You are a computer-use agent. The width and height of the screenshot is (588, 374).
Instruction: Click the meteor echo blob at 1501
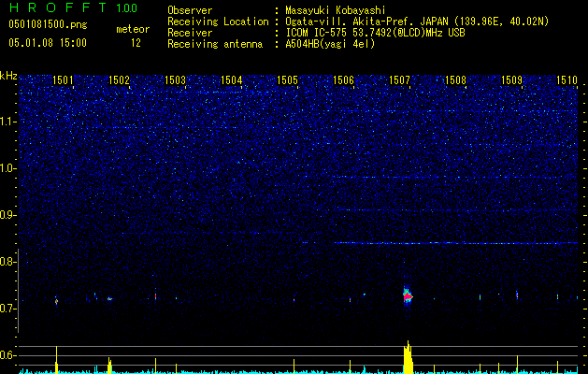tap(57, 300)
